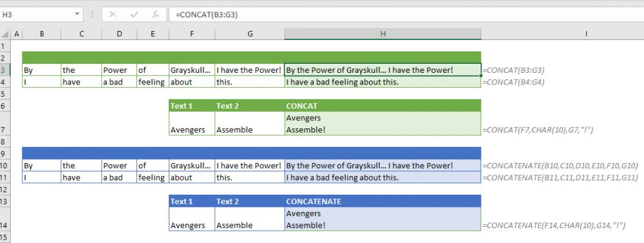Click the Enter checkmark icon in formula bar
This screenshot has height=243, width=644.
tap(134, 14)
